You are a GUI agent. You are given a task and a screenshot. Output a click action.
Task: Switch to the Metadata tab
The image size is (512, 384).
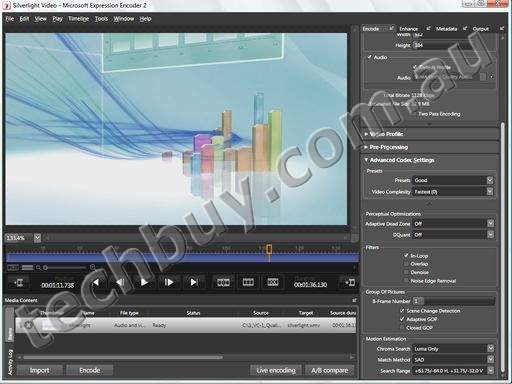pyautogui.click(x=446, y=29)
